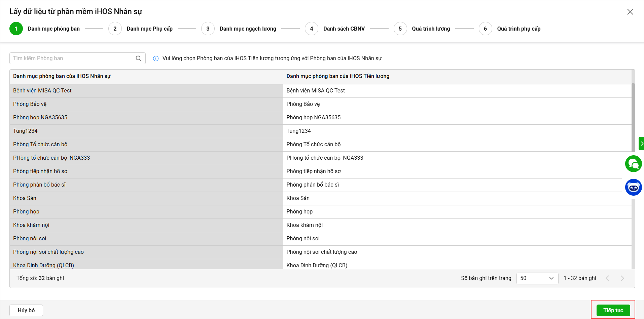
Task: Click Nhân sự row Phòng phân bổ bác sĩ
Action: click(146, 185)
